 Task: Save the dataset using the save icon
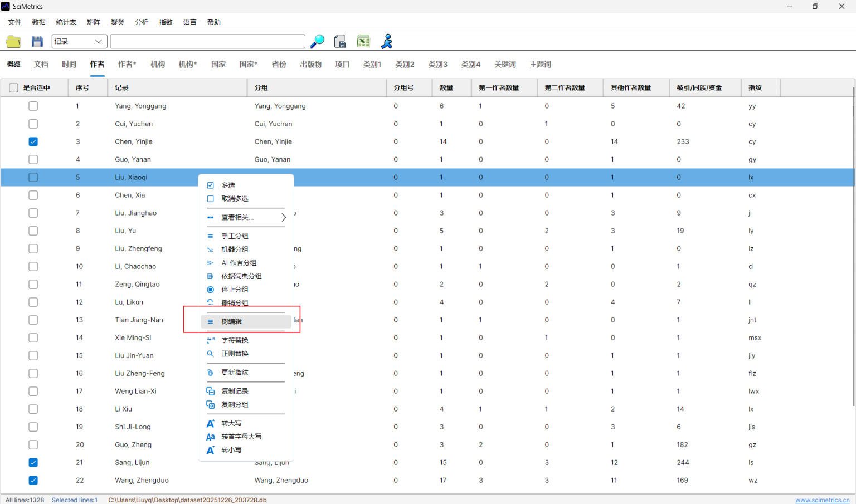[36, 41]
